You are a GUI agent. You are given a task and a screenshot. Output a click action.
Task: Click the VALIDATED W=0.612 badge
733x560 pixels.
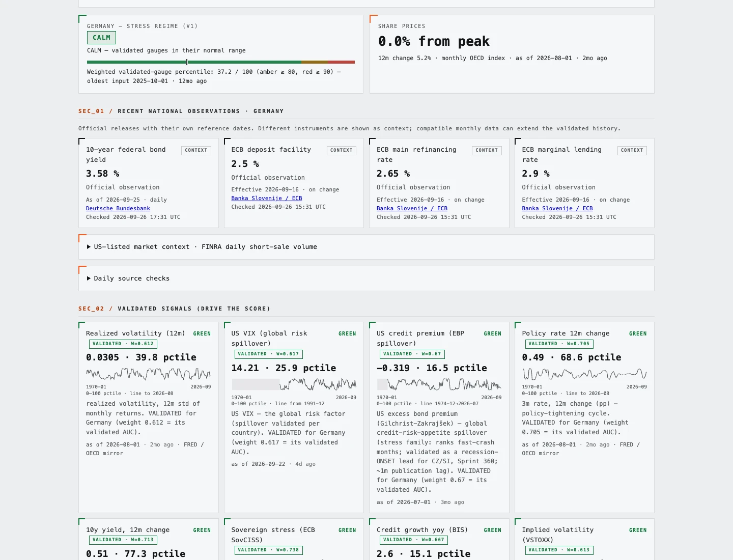tap(123, 344)
